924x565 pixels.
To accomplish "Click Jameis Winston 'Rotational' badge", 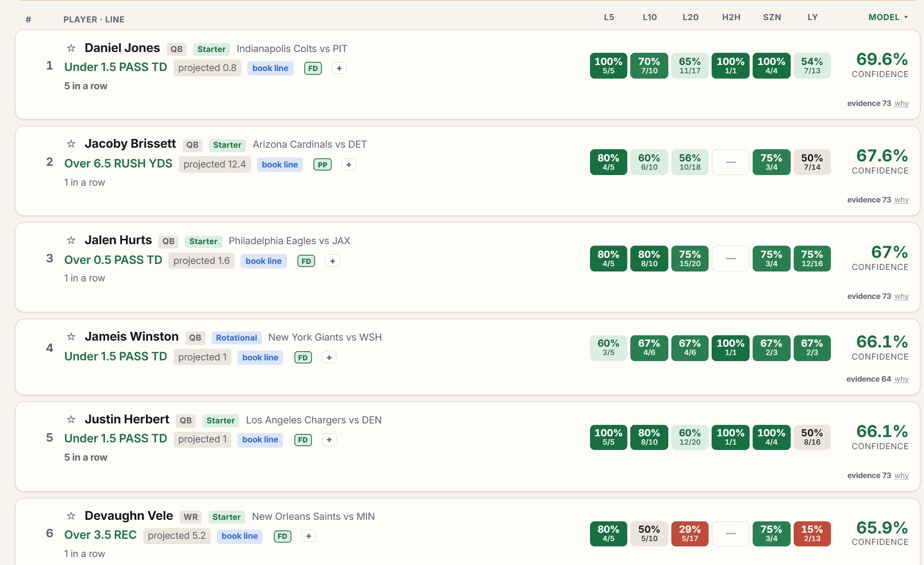I will click(x=236, y=338).
